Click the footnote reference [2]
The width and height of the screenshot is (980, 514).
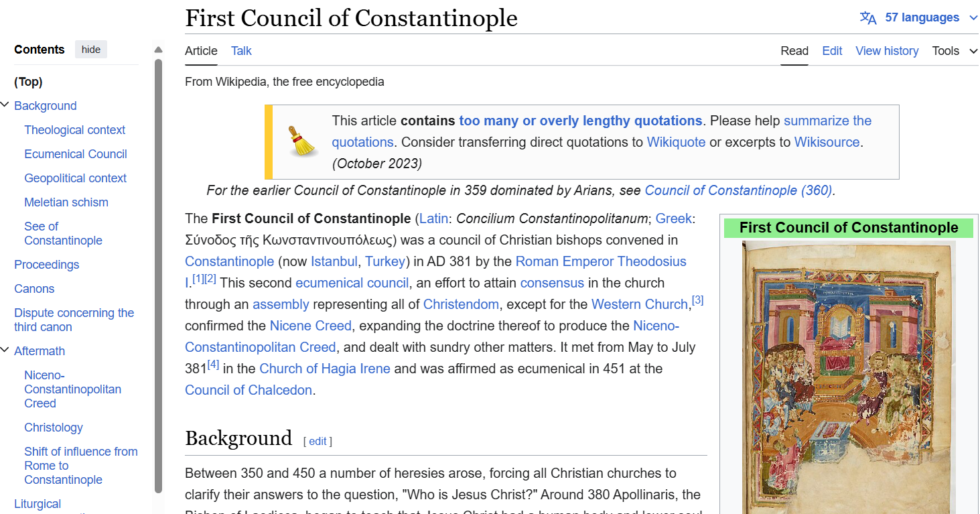210,278
